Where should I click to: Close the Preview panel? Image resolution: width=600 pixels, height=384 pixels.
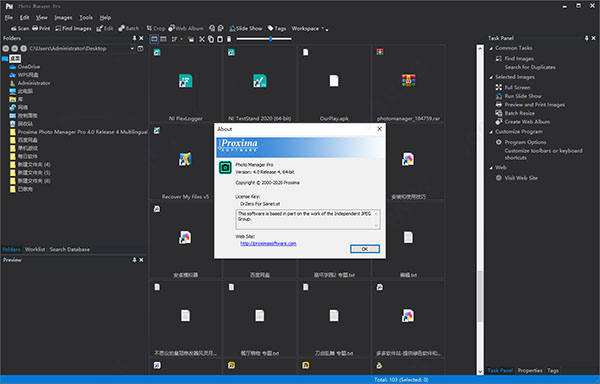coord(141,260)
